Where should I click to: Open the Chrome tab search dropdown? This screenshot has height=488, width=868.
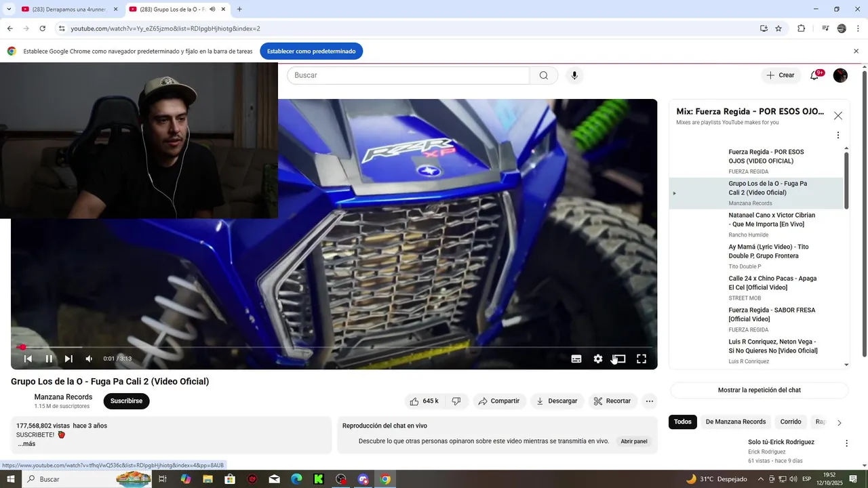9,9
